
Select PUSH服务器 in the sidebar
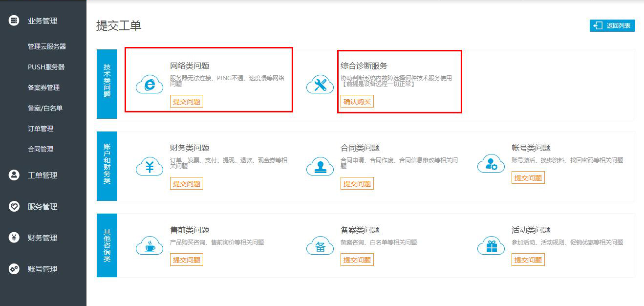(x=46, y=67)
